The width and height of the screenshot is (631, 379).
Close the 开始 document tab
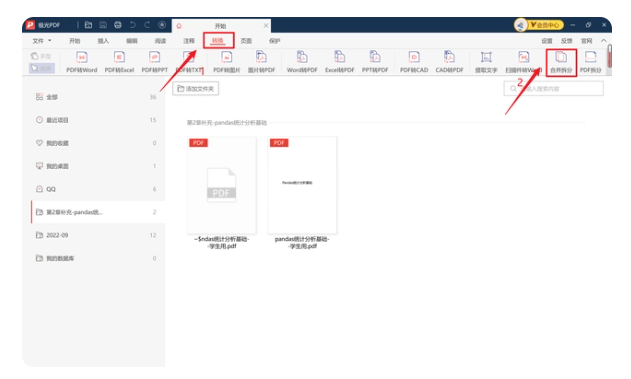point(266,25)
